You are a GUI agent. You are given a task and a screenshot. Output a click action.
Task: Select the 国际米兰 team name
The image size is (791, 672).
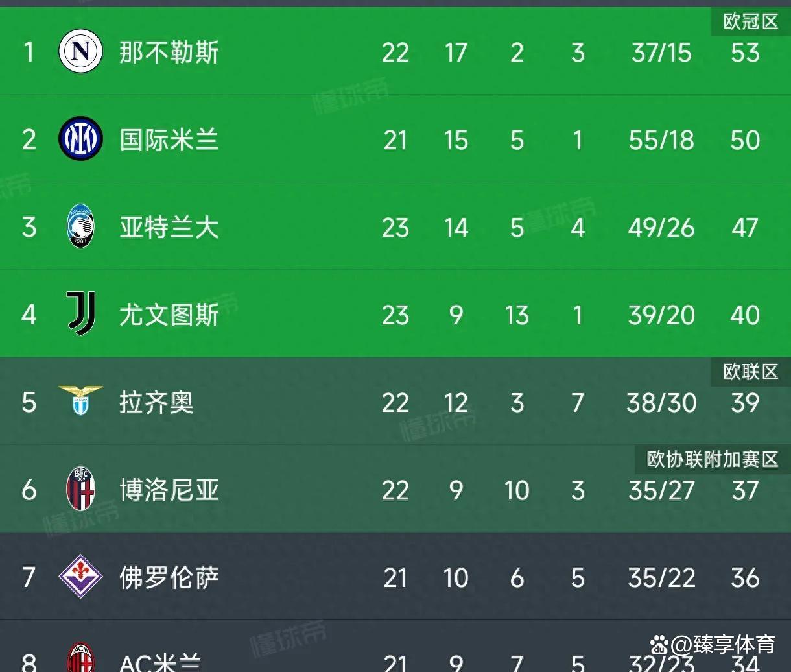(169, 140)
